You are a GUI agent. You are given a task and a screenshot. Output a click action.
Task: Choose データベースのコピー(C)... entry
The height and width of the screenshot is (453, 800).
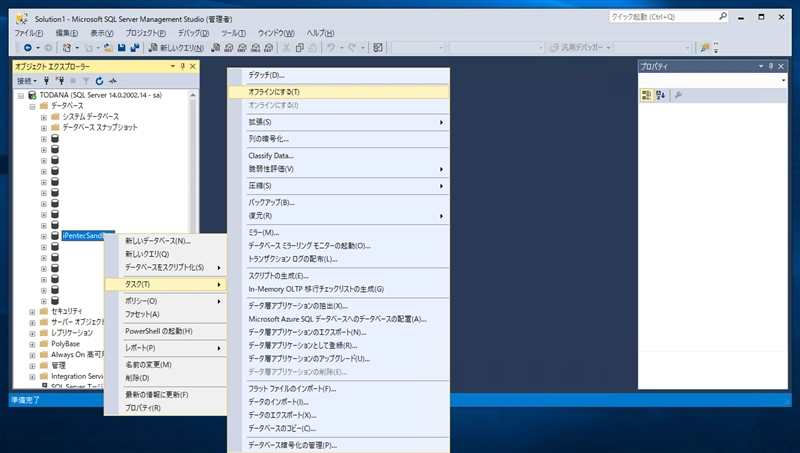click(x=339, y=429)
